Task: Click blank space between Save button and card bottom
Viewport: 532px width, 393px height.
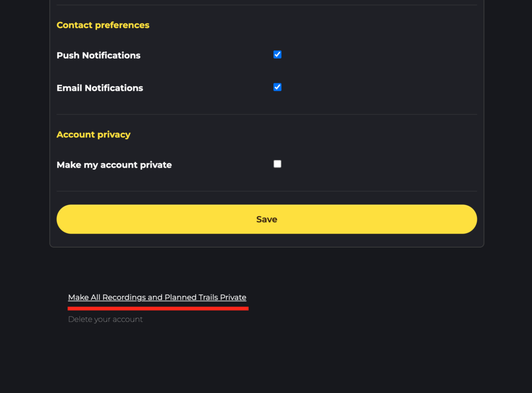Action: point(267,240)
